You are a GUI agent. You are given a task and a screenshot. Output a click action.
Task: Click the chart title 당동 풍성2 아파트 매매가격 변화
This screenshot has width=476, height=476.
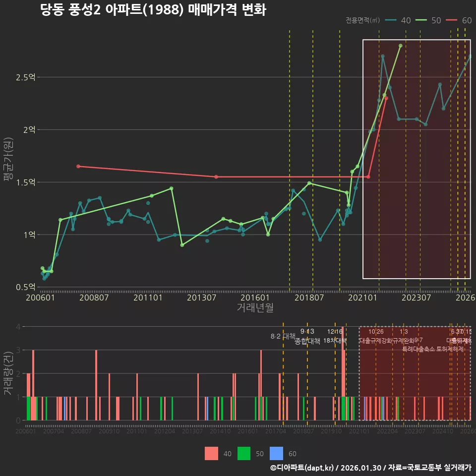point(153,10)
